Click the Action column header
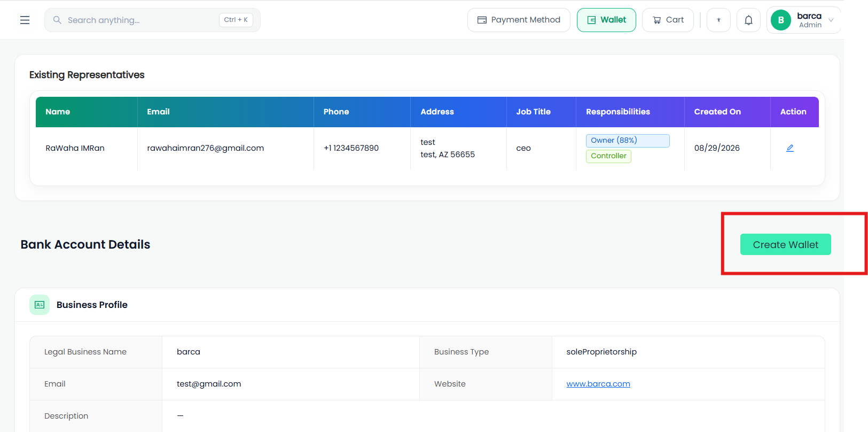 [794, 112]
